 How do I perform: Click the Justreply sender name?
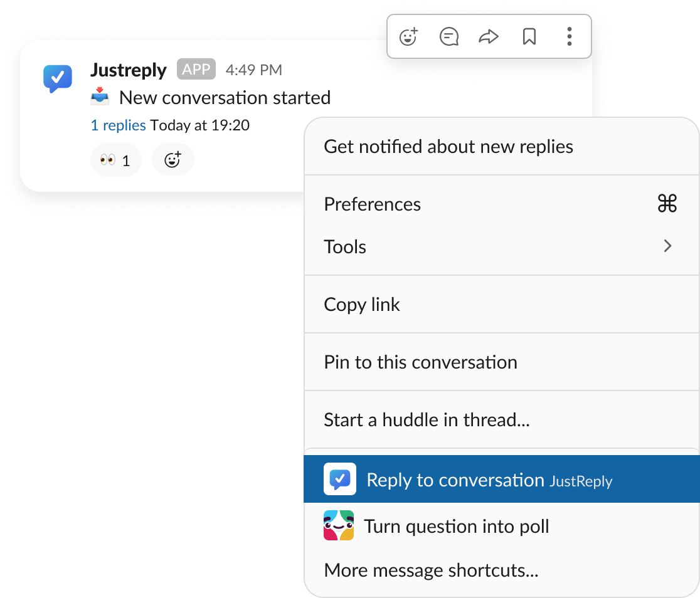tap(129, 70)
